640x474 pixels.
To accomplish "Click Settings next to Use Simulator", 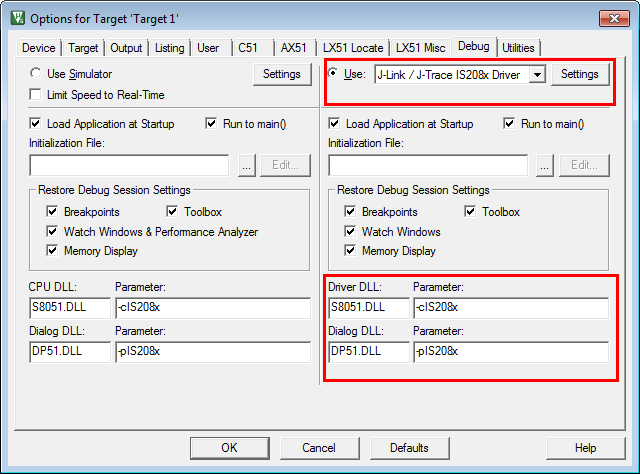I will (x=281, y=74).
